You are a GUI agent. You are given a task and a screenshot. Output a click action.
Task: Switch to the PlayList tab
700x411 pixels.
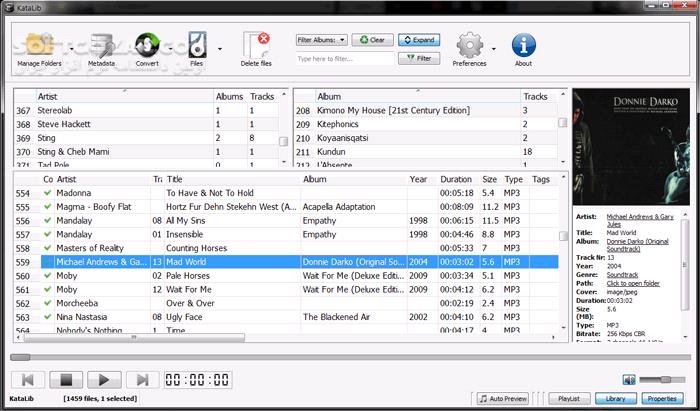point(567,399)
